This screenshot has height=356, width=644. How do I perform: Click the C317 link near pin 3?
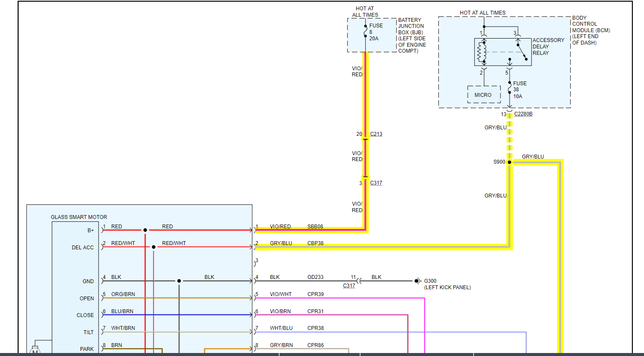tap(376, 183)
